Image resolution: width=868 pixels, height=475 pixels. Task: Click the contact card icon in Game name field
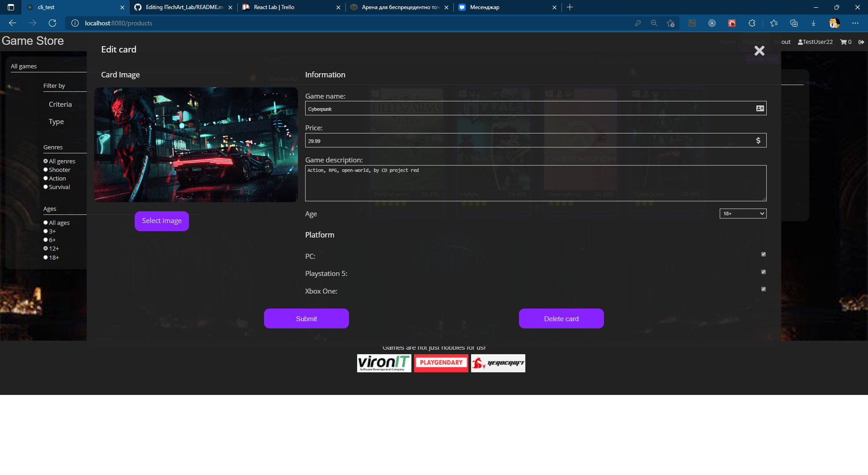point(760,108)
